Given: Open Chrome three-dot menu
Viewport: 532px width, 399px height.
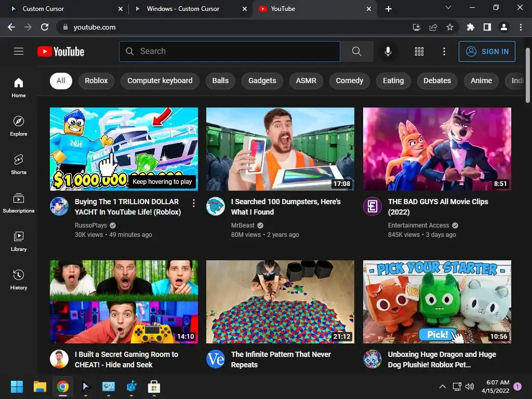Looking at the screenshot, I should tap(521, 27).
